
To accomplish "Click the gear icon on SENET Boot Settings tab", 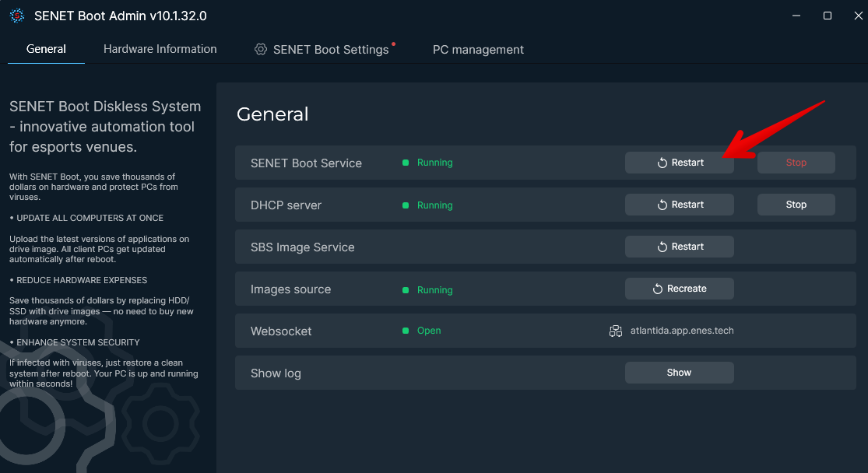I will [x=260, y=49].
